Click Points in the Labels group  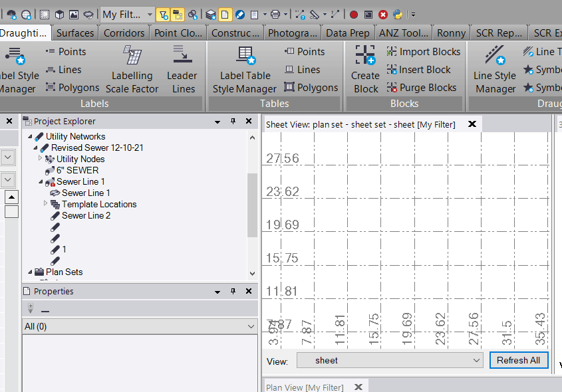70,51
